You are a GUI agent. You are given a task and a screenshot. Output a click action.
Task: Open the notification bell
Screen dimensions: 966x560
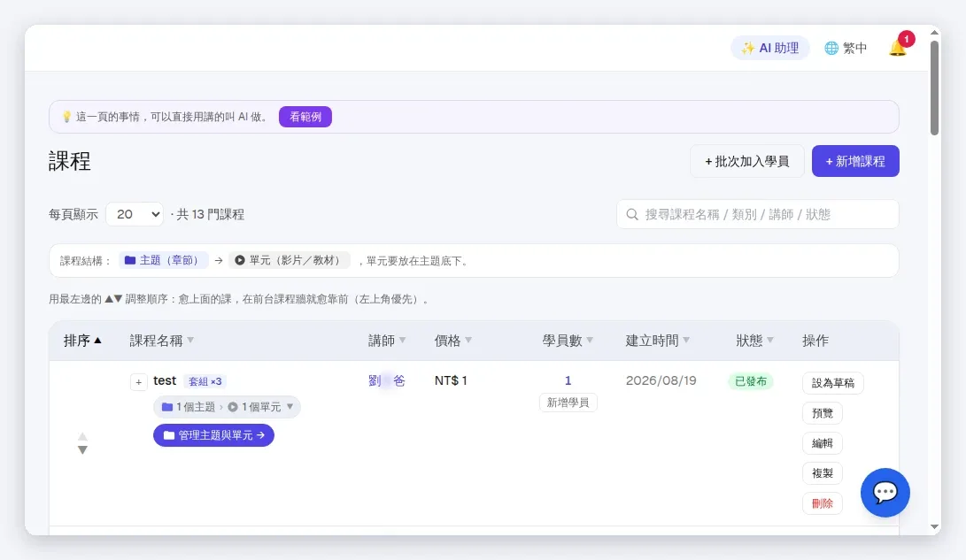coord(898,48)
